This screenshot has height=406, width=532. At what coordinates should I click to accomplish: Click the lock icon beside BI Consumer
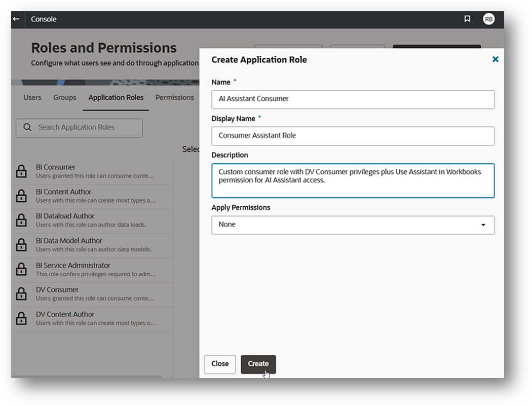tap(21, 171)
